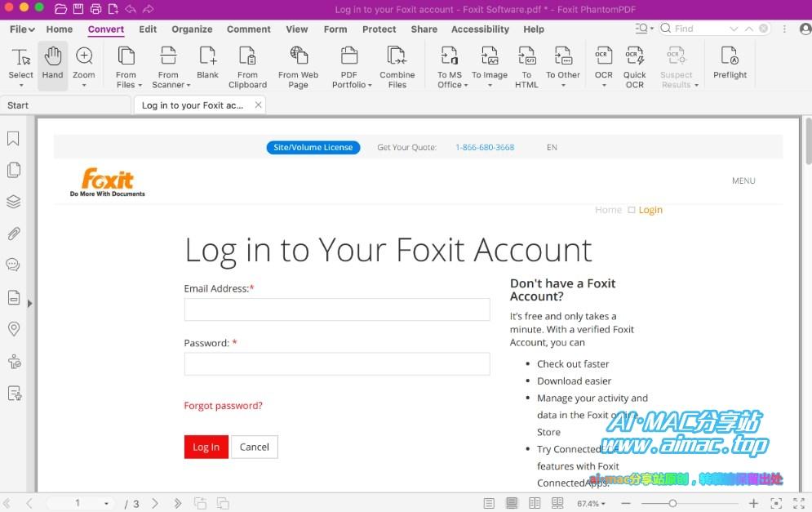Click the 1-866-680-3668 phone link

point(485,147)
